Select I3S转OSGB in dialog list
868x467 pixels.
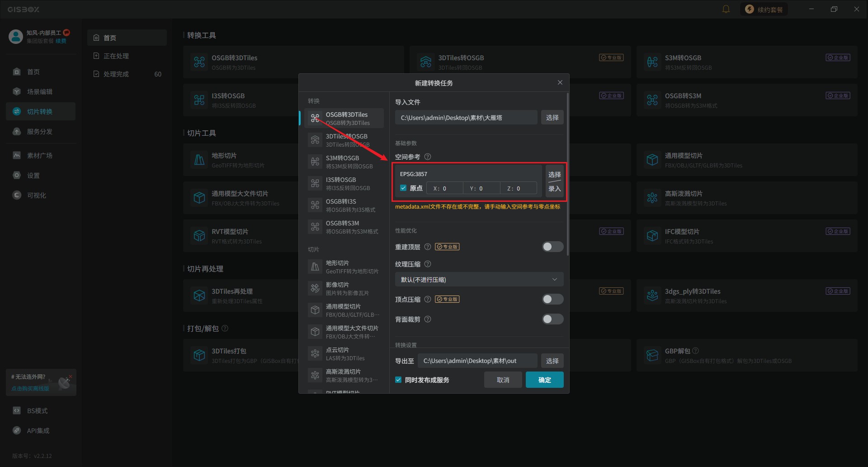pyautogui.click(x=344, y=184)
